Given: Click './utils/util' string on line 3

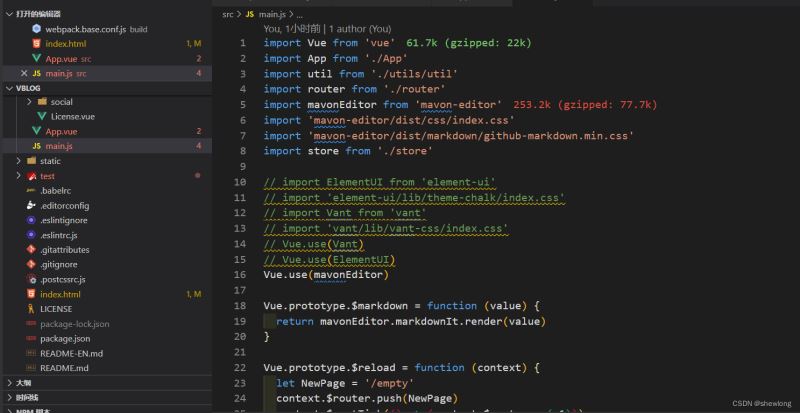Looking at the screenshot, I should 413,74.
